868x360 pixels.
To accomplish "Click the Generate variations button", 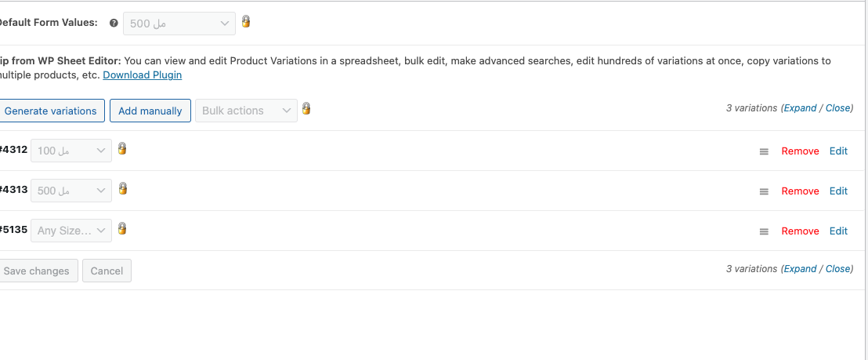I will [50, 111].
